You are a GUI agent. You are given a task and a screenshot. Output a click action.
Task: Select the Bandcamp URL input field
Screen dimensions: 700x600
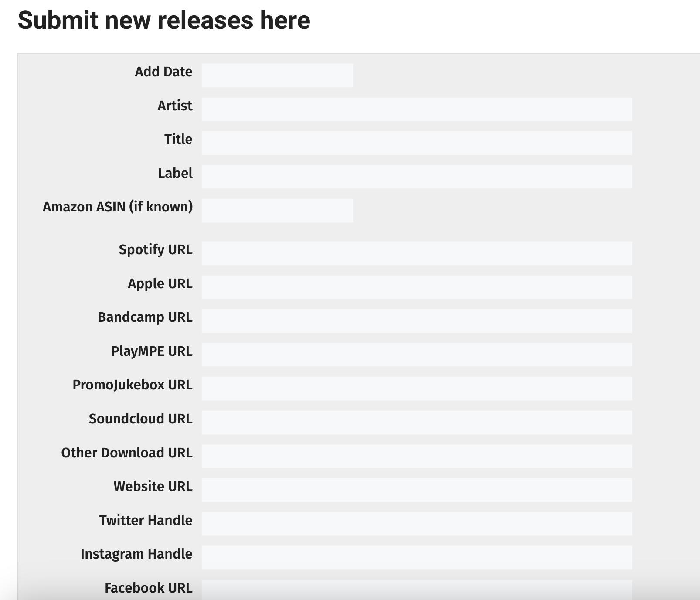pyautogui.click(x=417, y=321)
